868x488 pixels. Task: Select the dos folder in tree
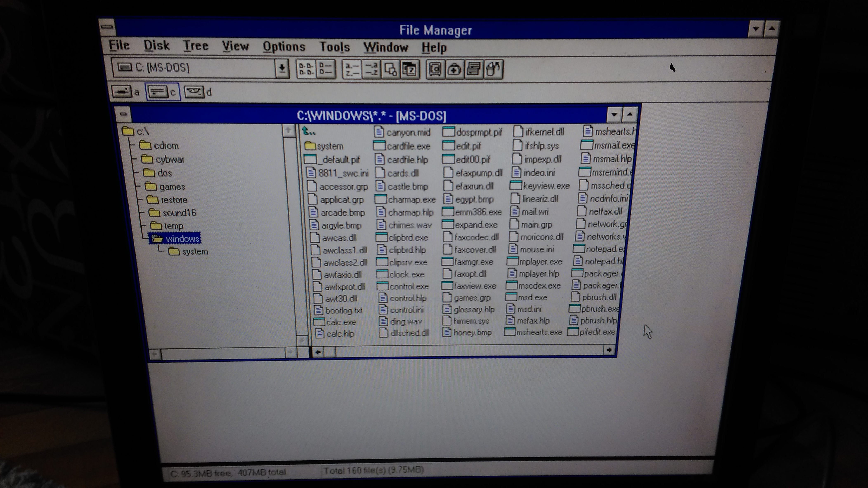click(x=158, y=173)
